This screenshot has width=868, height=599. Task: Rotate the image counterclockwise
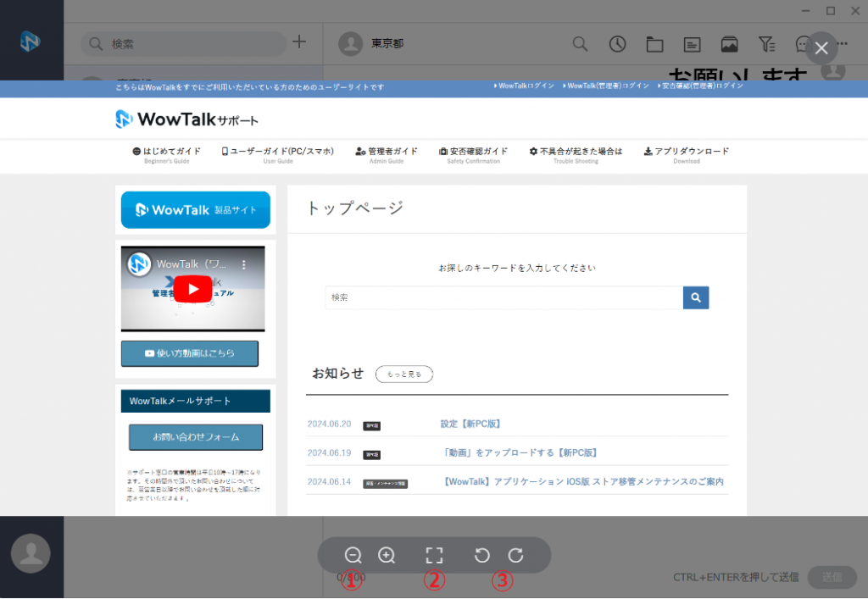click(482, 555)
